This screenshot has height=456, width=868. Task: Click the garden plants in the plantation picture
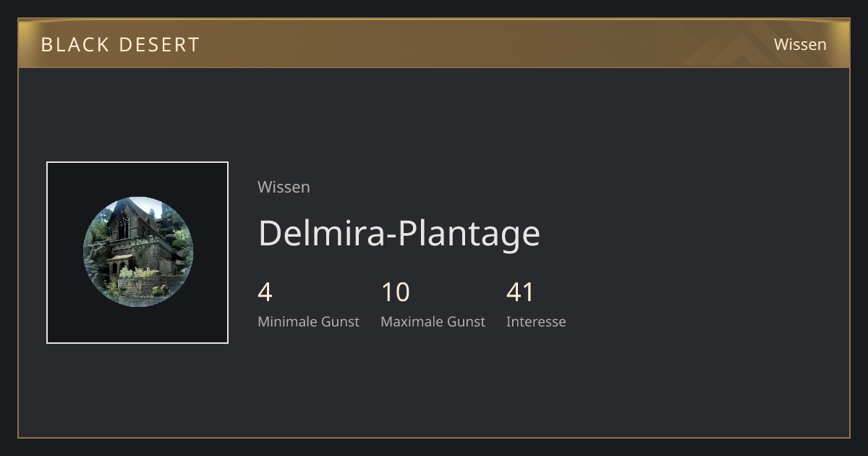click(x=137, y=273)
